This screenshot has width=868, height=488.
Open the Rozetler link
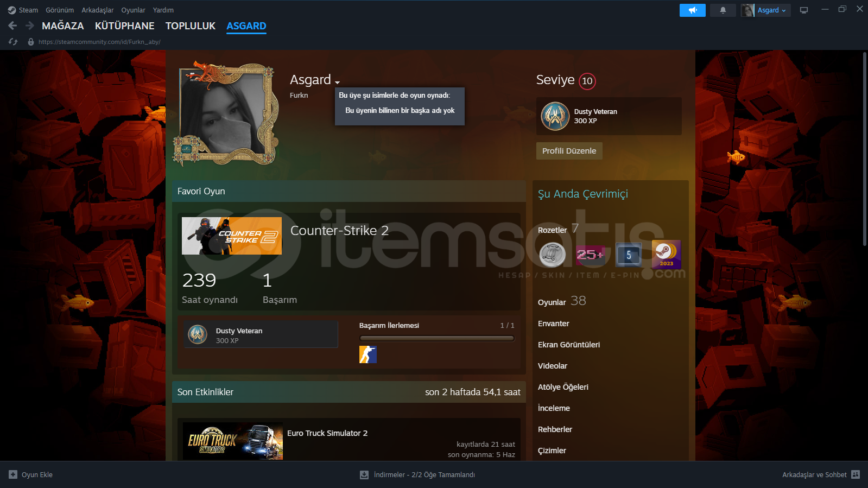(553, 230)
